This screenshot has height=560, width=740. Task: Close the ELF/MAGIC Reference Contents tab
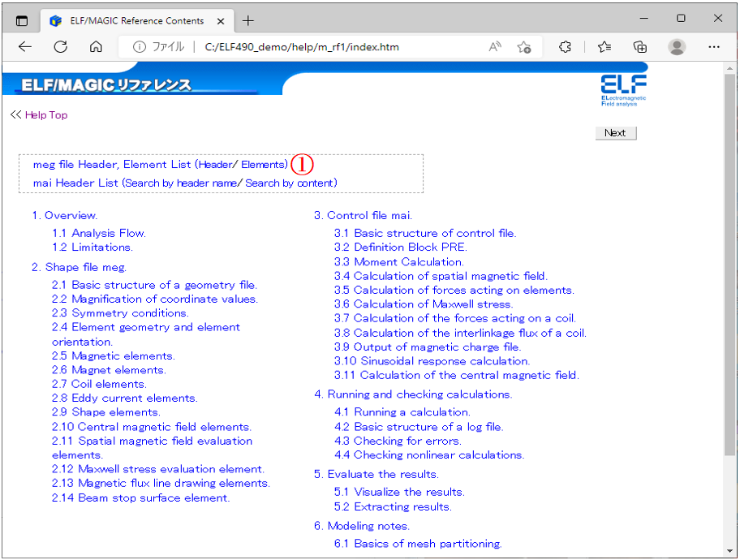click(221, 21)
